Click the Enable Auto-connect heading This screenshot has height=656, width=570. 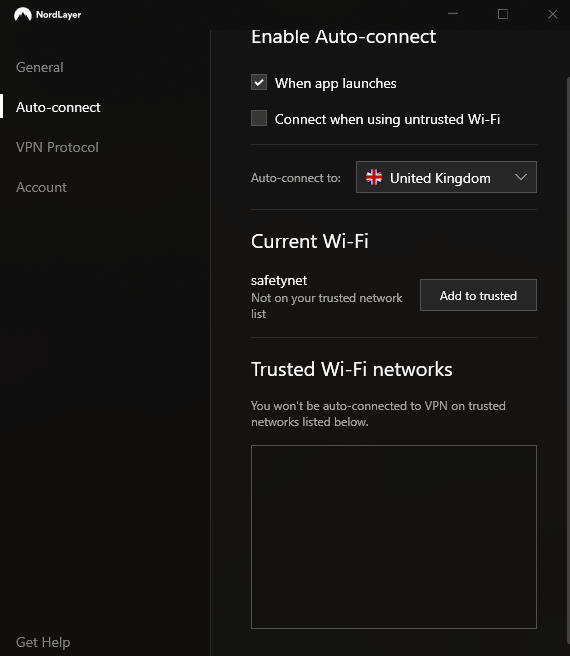click(x=344, y=37)
